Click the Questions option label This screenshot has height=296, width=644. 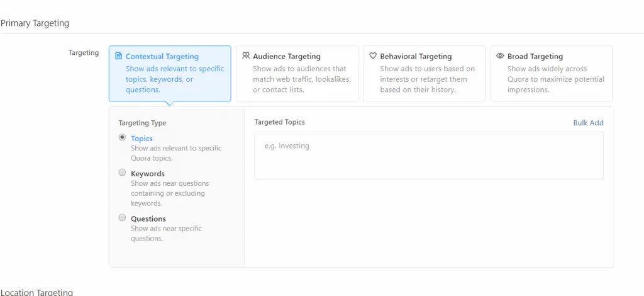148,219
